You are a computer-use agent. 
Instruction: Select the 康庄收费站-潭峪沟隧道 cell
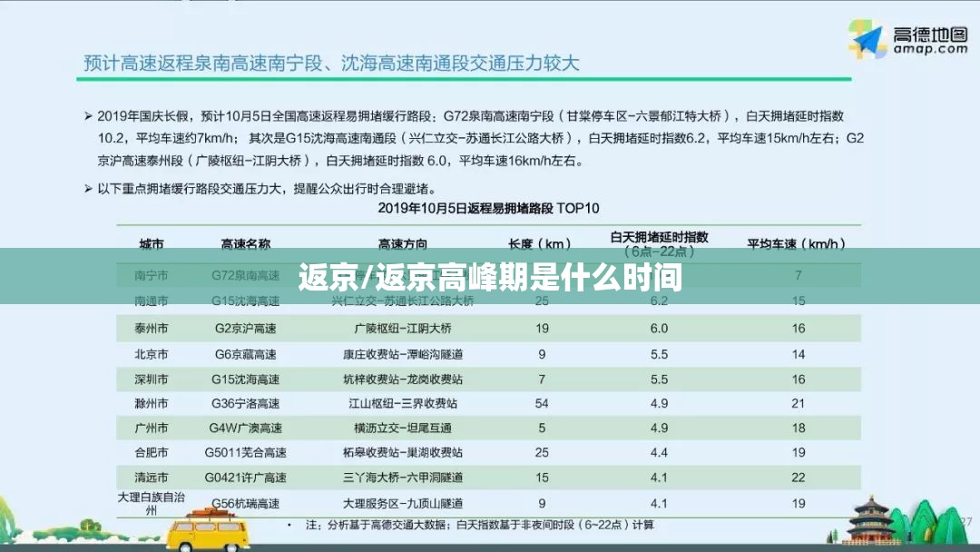coord(403,354)
